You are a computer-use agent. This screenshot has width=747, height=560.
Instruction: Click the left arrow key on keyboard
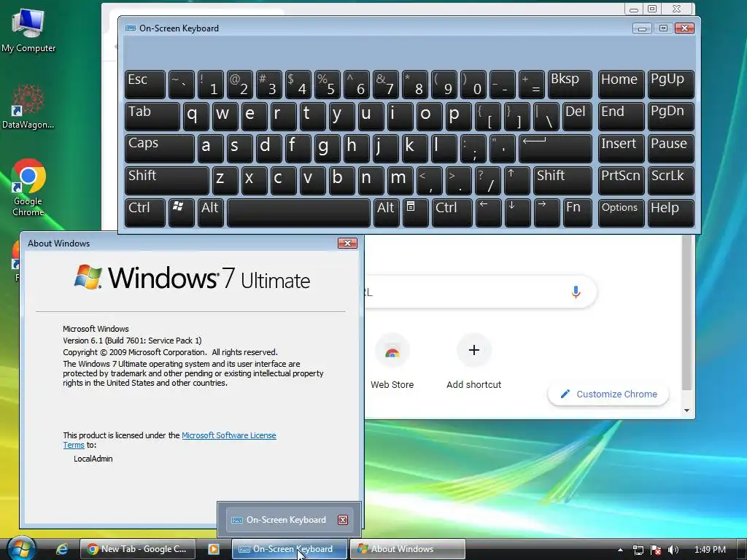pyautogui.click(x=488, y=212)
